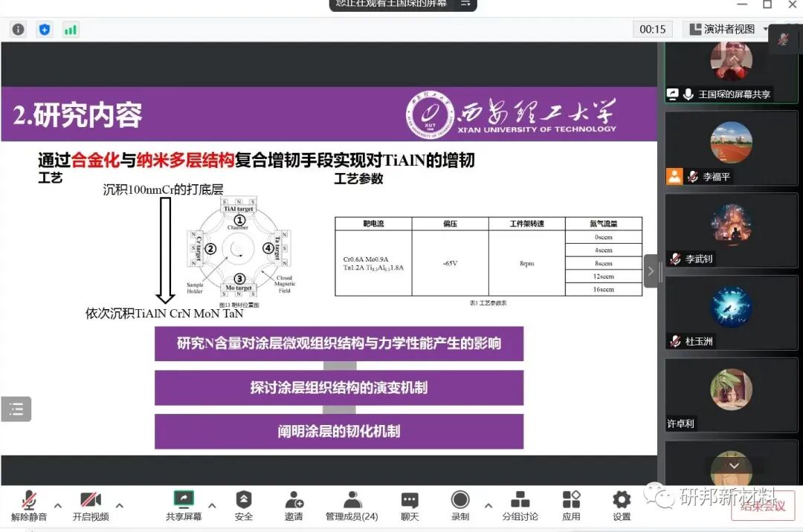This screenshot has width=803, height=532.
Task: Click the muted microphone icon next to 李福平
Action: tap(693, 177)
